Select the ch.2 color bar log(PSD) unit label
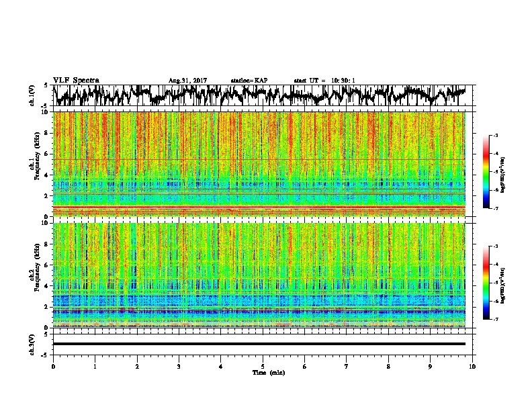The height and width of the screenshot is (411, 532). 502,285
